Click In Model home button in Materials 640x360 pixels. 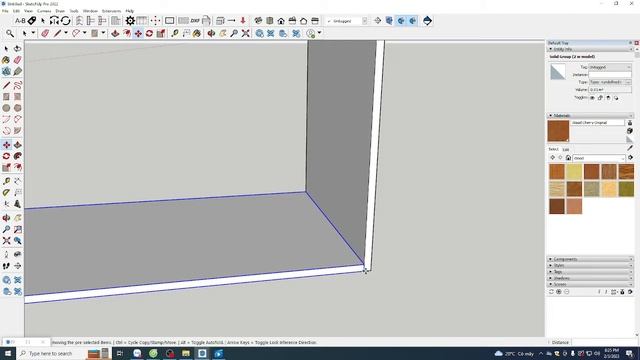click(x=568, y=158)
